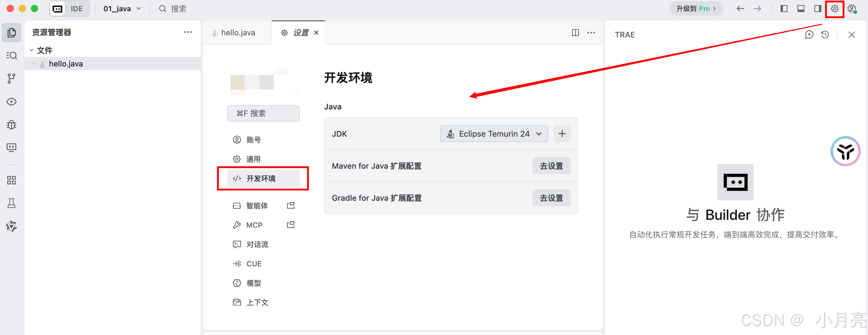Click the settings search field

pos(263,113)
